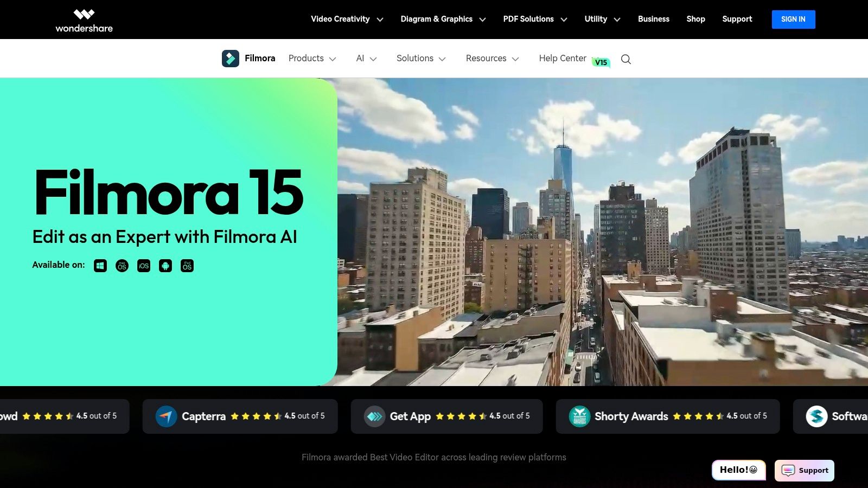Click the Shorty Awards logo icon
The height and width of the screenshot is (488, 868).
pyautogui.click(x=579, y=416)
